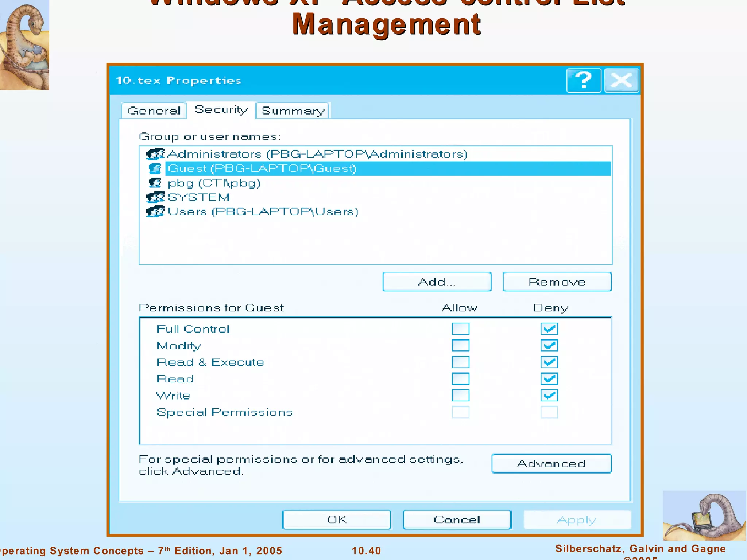
Task: Enable Allow for Read & Execute
Action: coord(460,362)
